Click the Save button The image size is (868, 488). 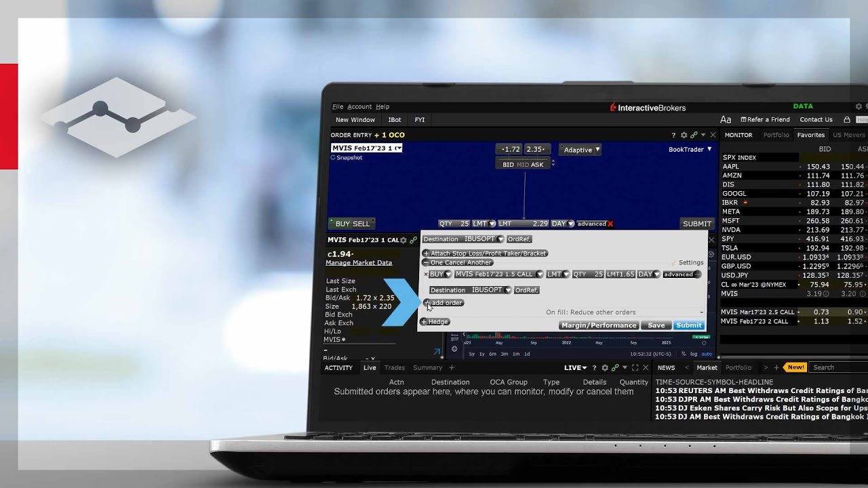coord(656,325)
